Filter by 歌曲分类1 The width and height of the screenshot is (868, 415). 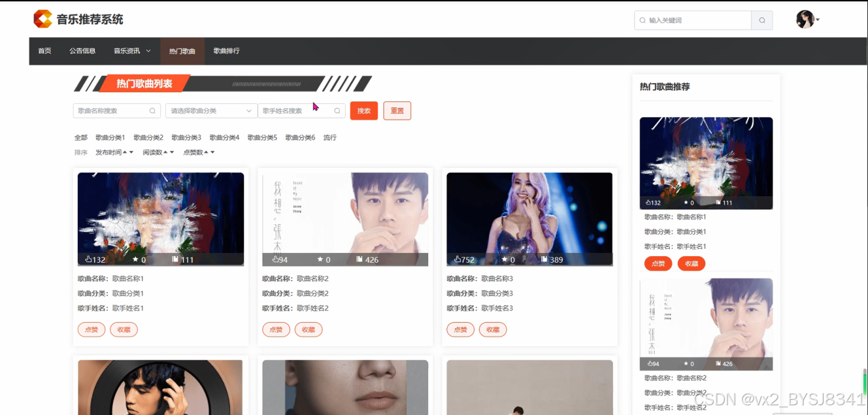pos(110,138)
